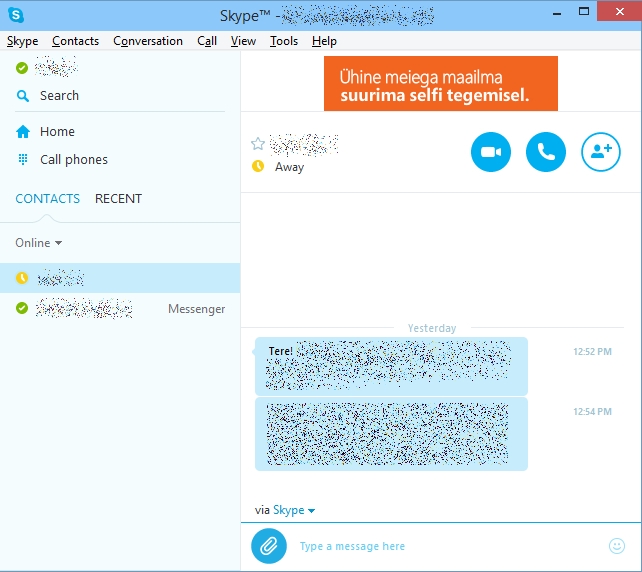Click the Messenger label next to contact
The height and width of the screenshot is (572, 642).
click(197, 309)
